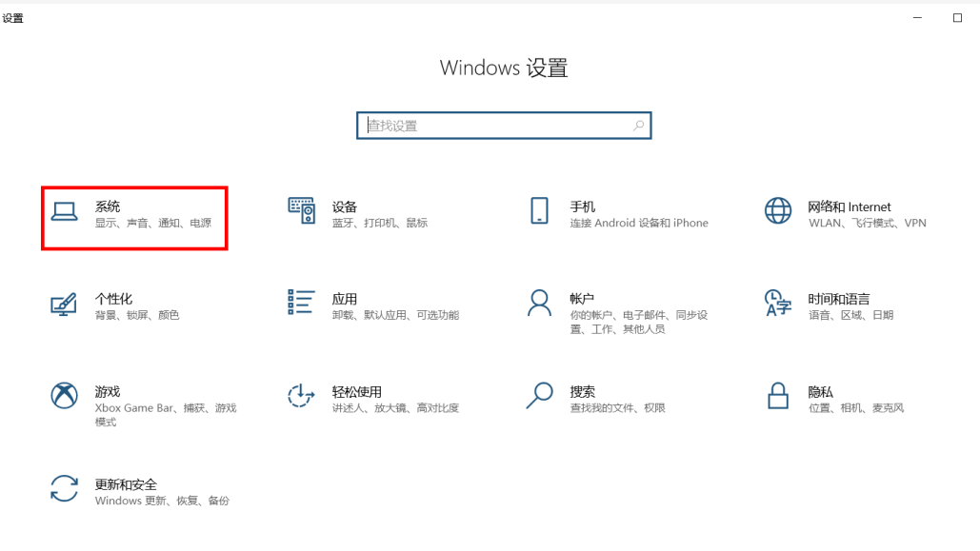
Task: Click the 时间和语言 title text
Action: pos(838,299)
